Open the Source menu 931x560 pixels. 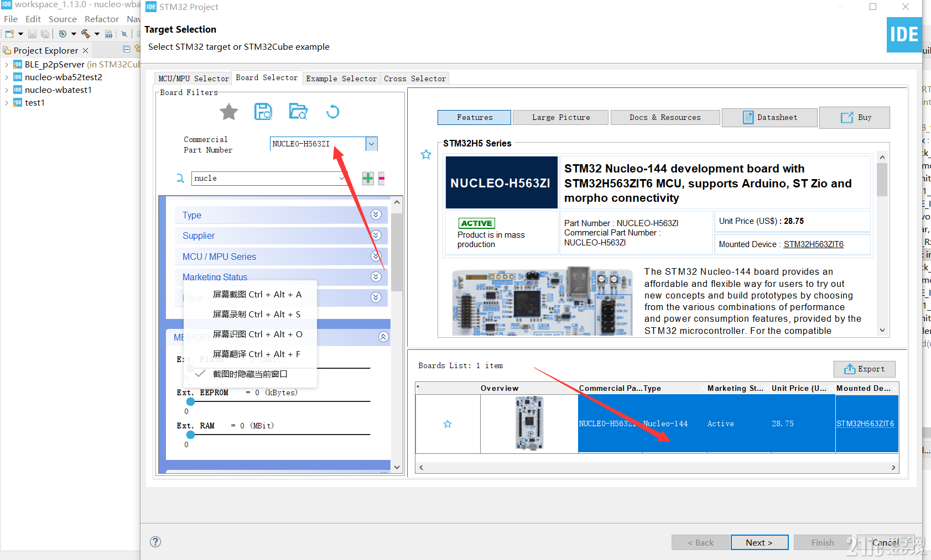(x=63, y=19)
